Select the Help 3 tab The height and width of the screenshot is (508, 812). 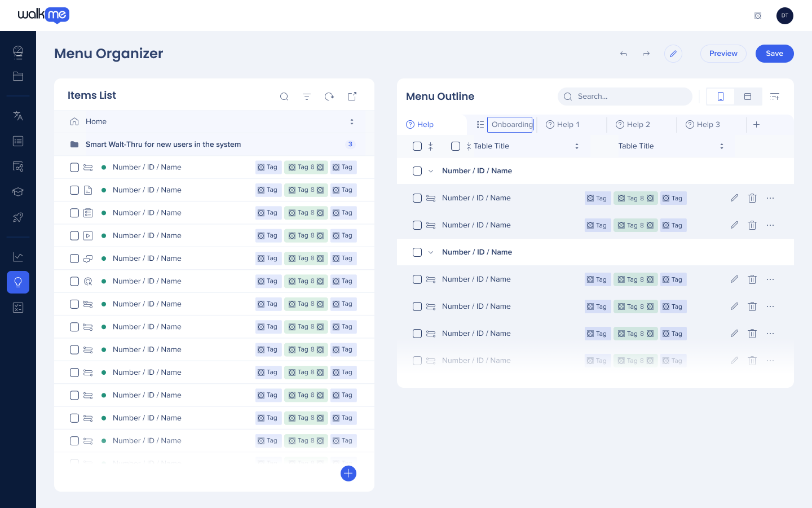point(703,125)
